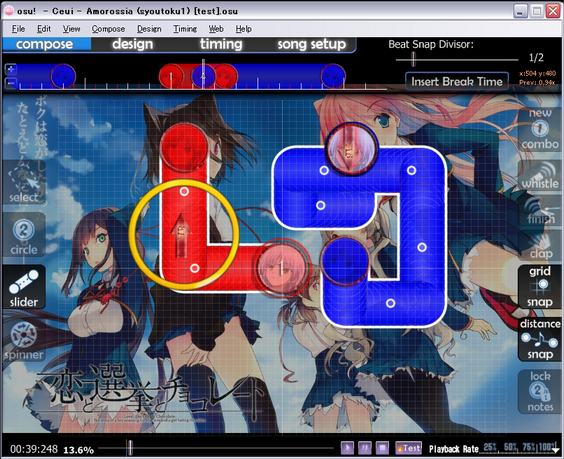This screenshot has height=459, width=564.
Task: Enable whistle hitsound
Action: pyautogui.click(x=540, y=175)
